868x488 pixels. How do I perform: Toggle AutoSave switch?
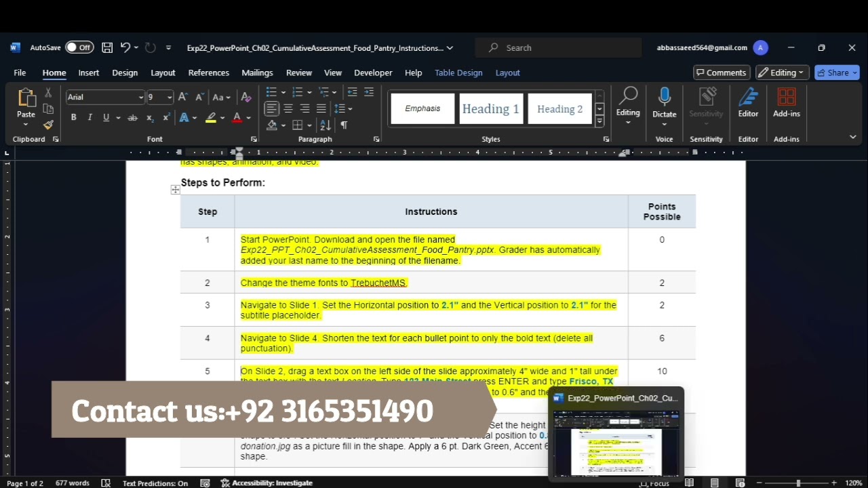tap(79, 47)
